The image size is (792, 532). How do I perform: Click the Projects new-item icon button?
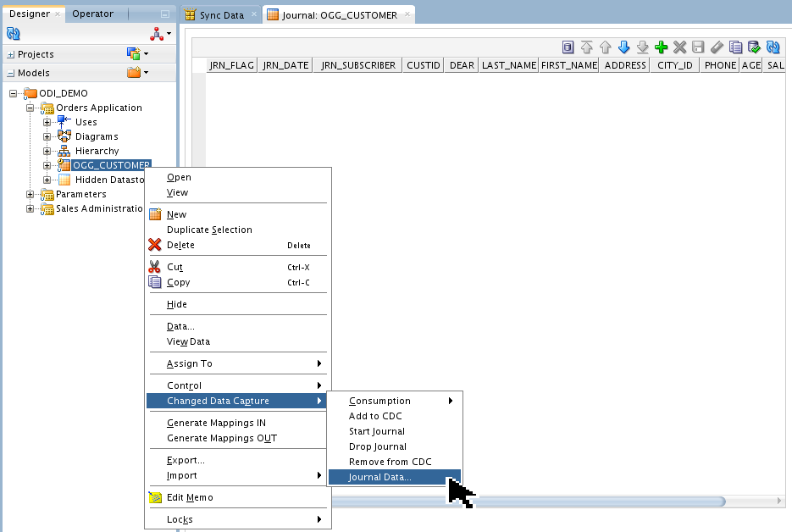133,53
